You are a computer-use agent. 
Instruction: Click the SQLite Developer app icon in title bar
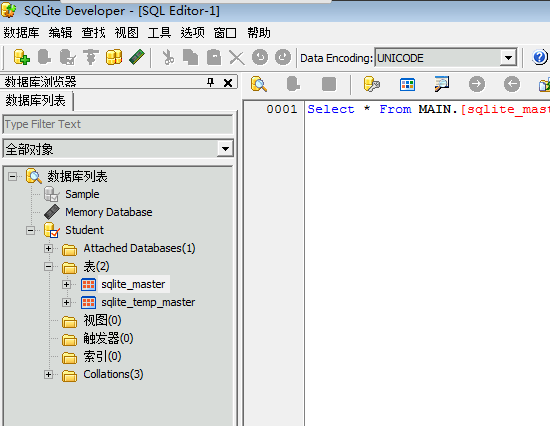pos(8,11)
